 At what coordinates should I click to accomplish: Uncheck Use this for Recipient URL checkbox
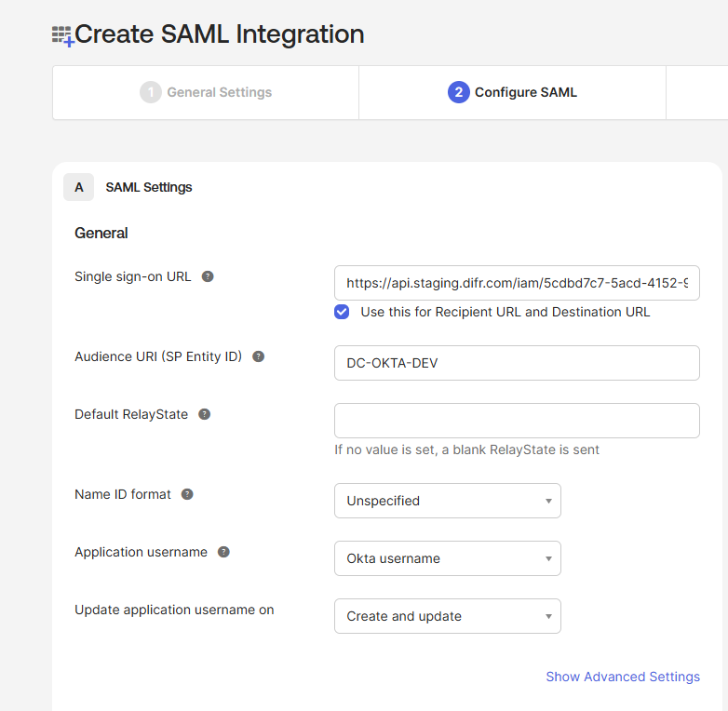point(342,312)
